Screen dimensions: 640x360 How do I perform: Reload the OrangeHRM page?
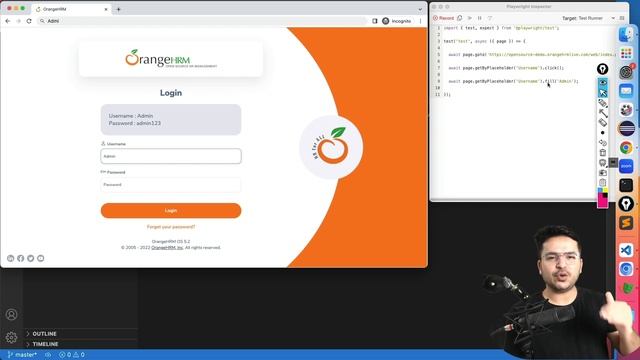(x=29, y=21)
